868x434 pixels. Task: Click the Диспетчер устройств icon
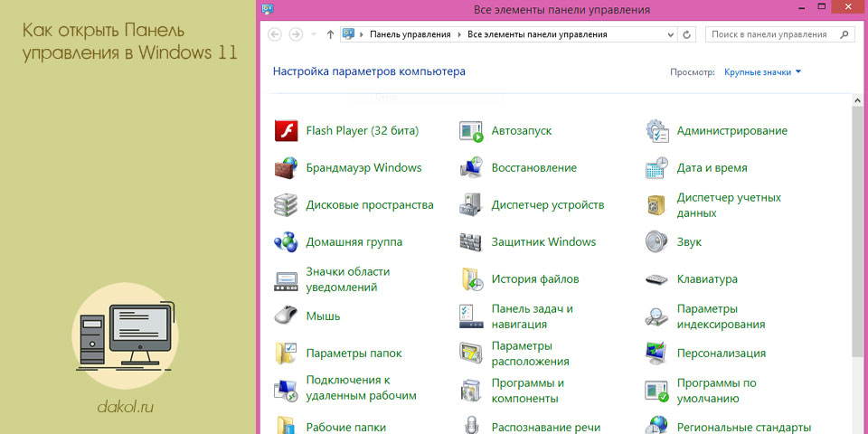[x=471, y=205]
